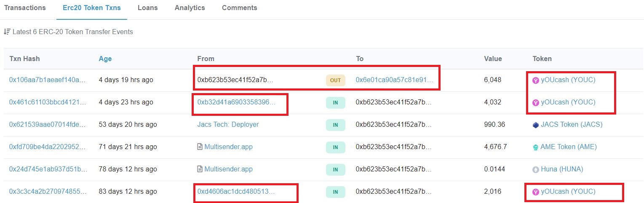Click the sort icon beside Latest 6 ERC-20
The width and height of the screenshot is (644, 203).
[x=7, y=32]
